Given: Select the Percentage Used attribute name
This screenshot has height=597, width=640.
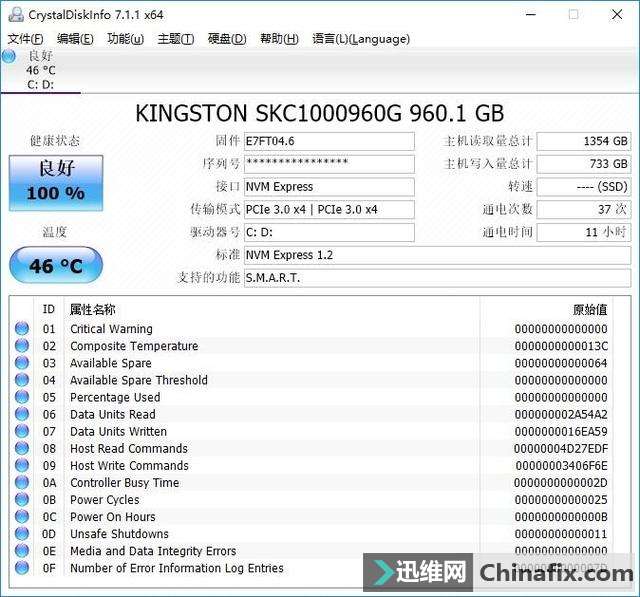Looking at the screenshot, I should pos(115,397).
